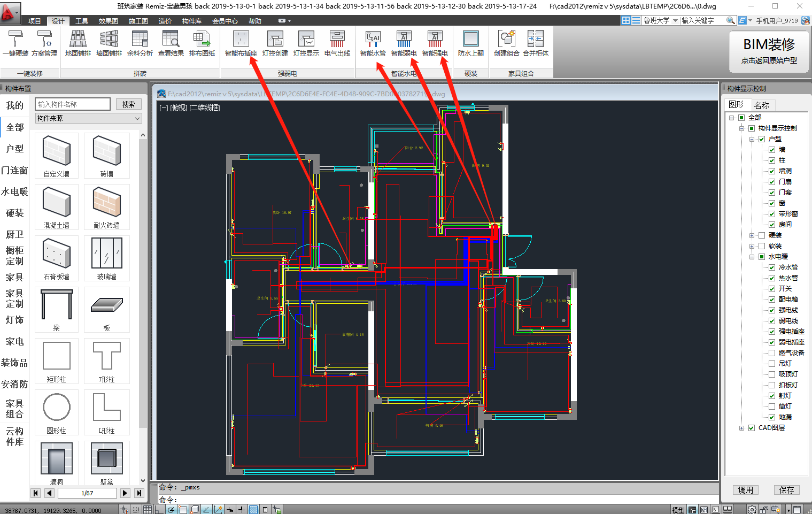Select the 耐火砖墙 component

click(x=107, y=207)
